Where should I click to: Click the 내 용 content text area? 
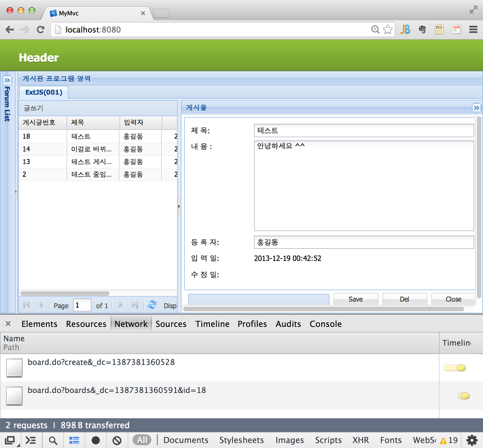click(364, 186)
